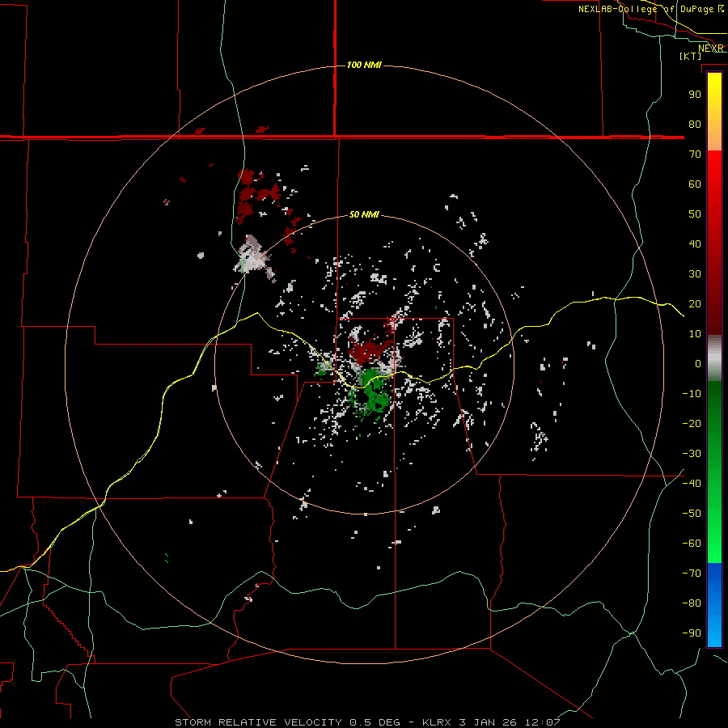Screen dimensions: 728x728
Task: Click the 10 knot label on scale
Action: pos(695,334)
